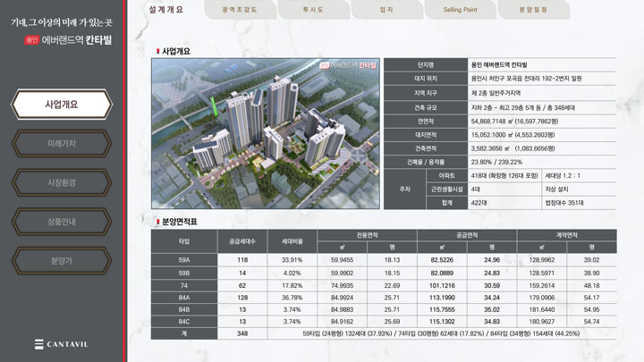
Task: Click the total 348 households cell
Action: [x=242, y=333]
